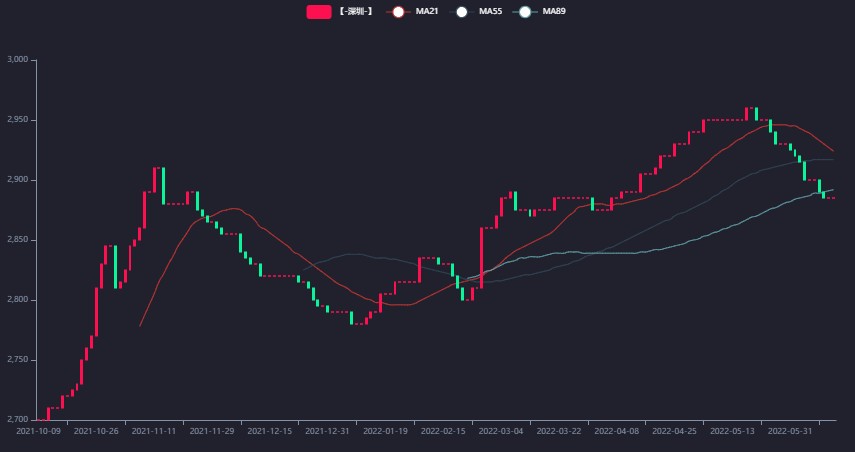855x452 pixels.
Task: Click the MA89 legend text
Action: pyautogui.click(x=553, y=12)
